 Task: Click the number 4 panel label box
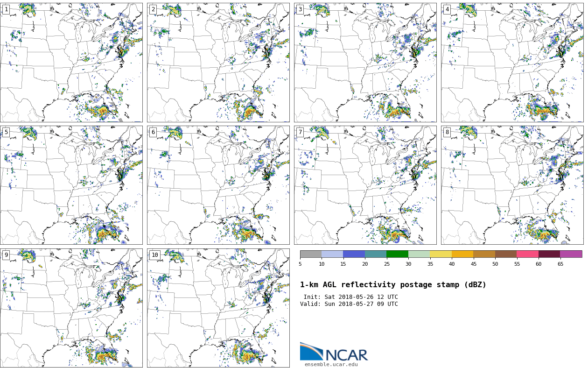pos(447,9)
